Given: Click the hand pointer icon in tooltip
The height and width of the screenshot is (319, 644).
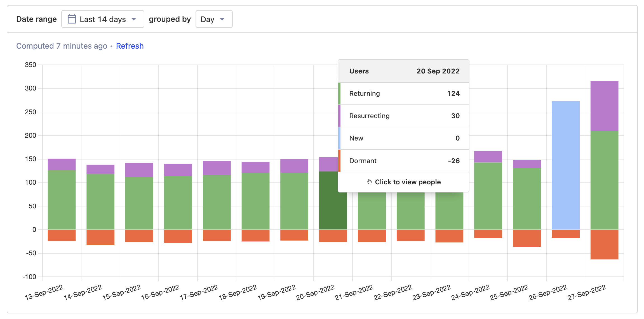Looking at the screenshot, I should 369,182.
